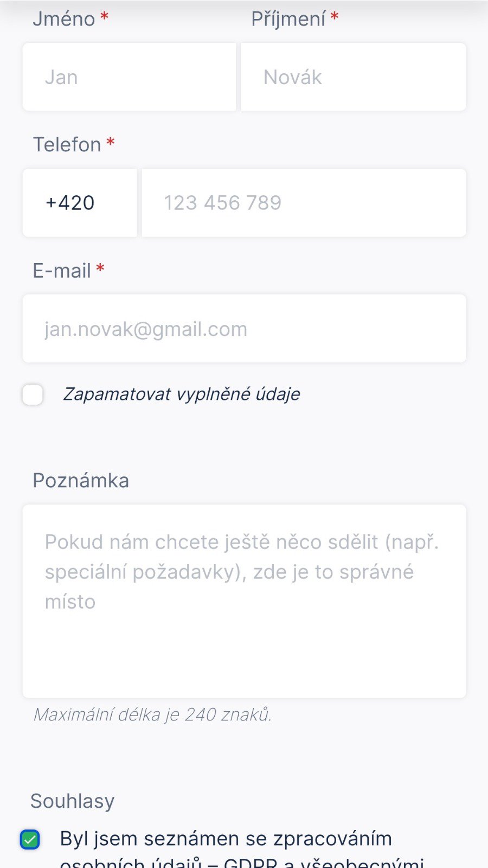Image resolution: width=488 pixels, height=868 pixels.
Task: Click the Telefon label text
Action: pyautogui.click(x=67, y=145)
